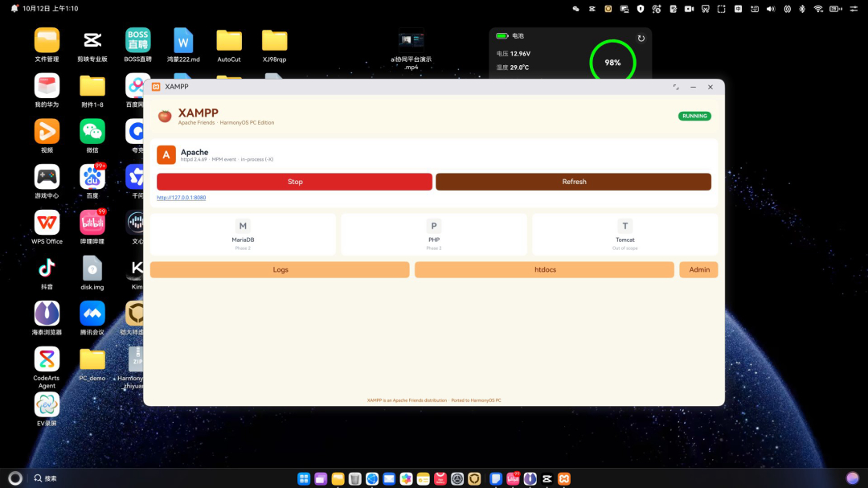The width and height of the screenshot is (868, 488).
Task: Open disk.img file on desktop
Action: [92, 273]
